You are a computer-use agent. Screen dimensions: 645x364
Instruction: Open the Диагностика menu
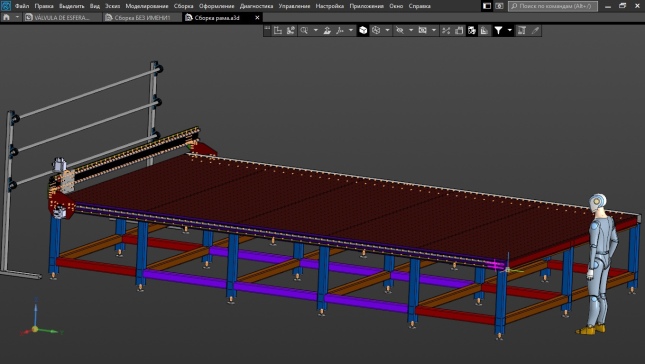256,6
